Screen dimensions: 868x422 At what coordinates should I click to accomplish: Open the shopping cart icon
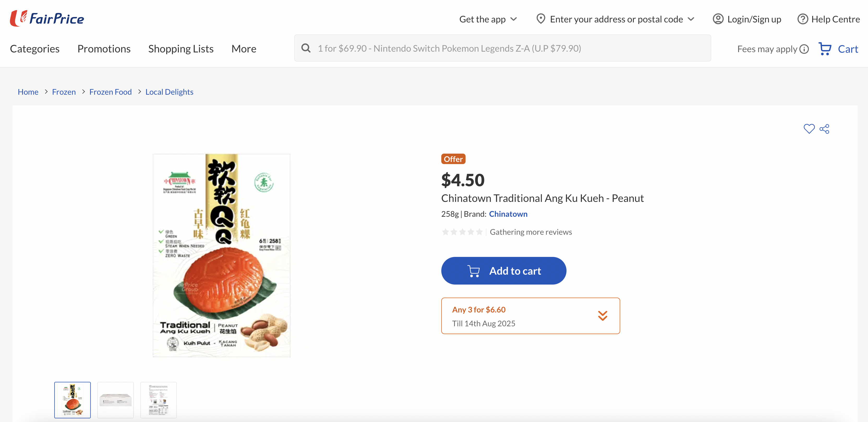(x=825, y=49)
